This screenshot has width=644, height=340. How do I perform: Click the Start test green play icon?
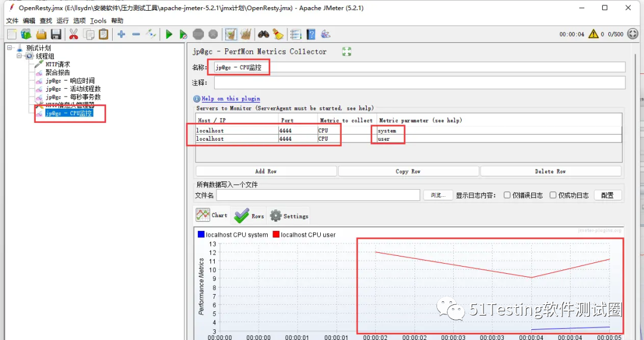tap(169, 35)
